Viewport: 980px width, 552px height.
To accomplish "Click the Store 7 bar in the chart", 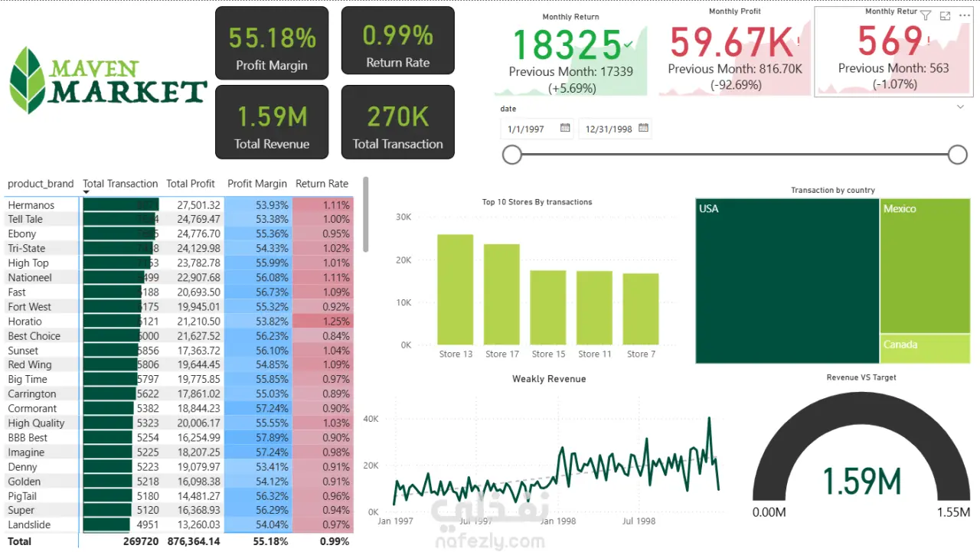I will point(641,309).
